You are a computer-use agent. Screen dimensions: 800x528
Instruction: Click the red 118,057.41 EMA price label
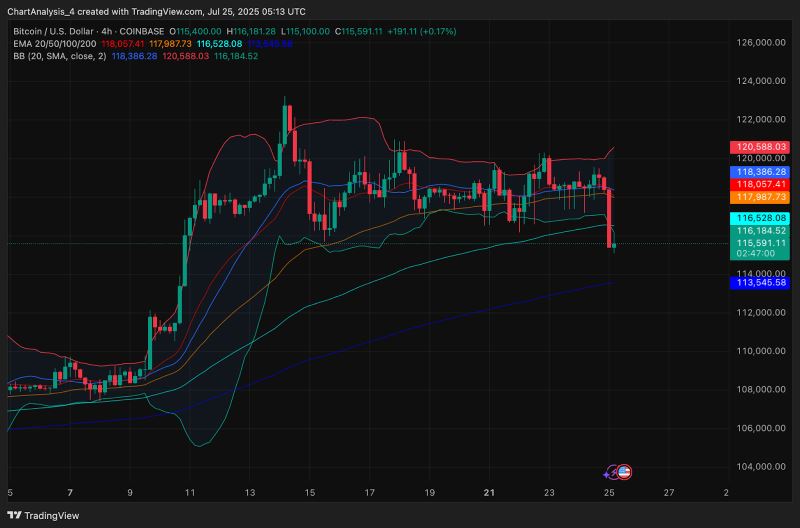tap(762, 185)
